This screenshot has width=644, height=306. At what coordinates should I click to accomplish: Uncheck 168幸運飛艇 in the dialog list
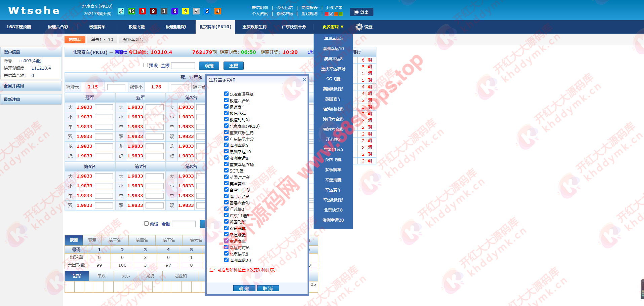226,94
